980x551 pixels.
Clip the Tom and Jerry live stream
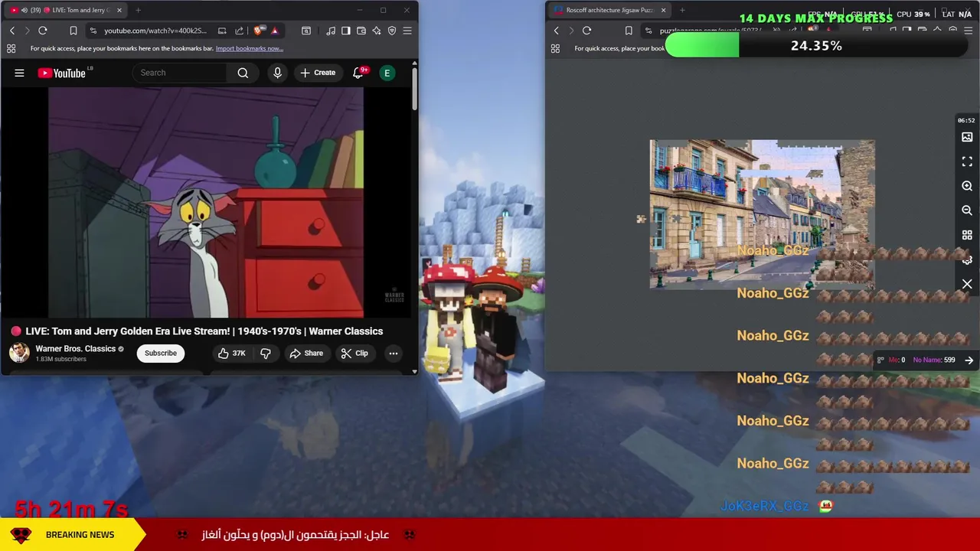tap(354, 353)
